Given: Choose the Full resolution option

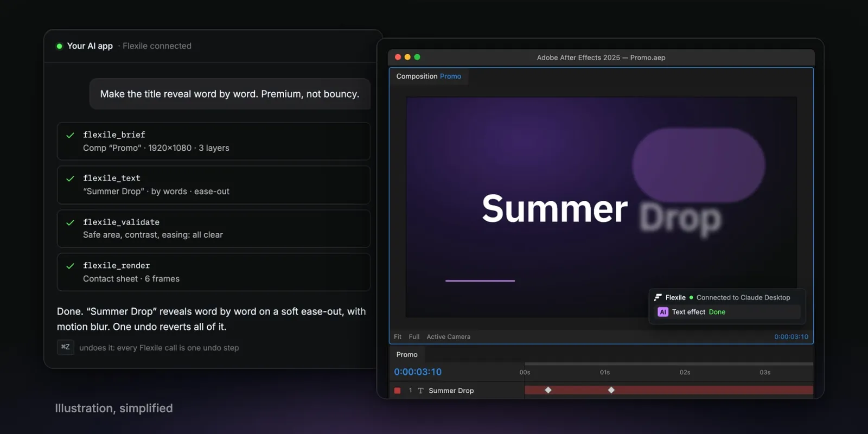Looking at the screenshot, I should pyautogui.click(x=414, y=337).
